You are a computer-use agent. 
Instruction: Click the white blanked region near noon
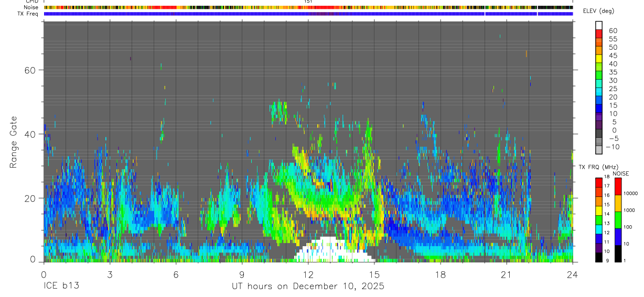335,250
